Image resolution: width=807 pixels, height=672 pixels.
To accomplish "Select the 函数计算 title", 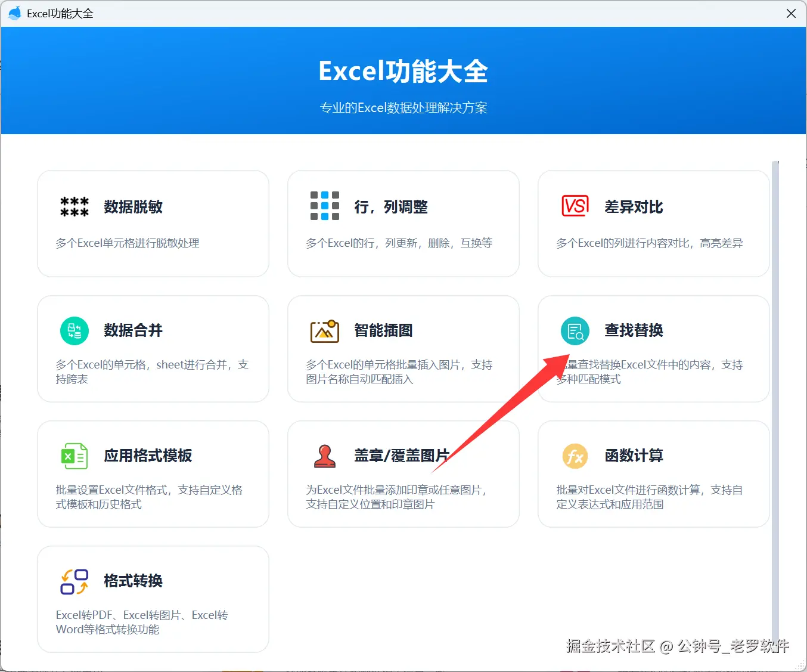I will pos(634,456).
